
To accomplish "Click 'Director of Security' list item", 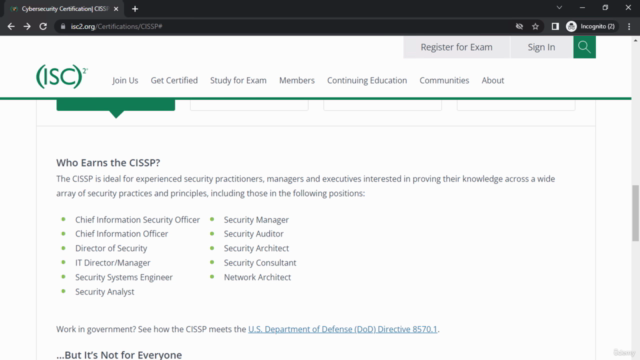I will coord(111,248).
